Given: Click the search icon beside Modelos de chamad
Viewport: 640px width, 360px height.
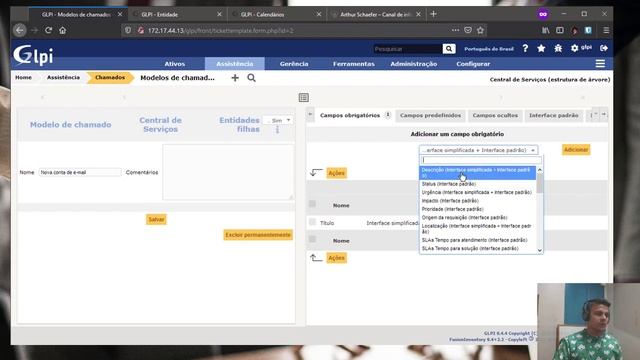Looking at the screenshot, I should pyautogui.click(x=251, y=78).
